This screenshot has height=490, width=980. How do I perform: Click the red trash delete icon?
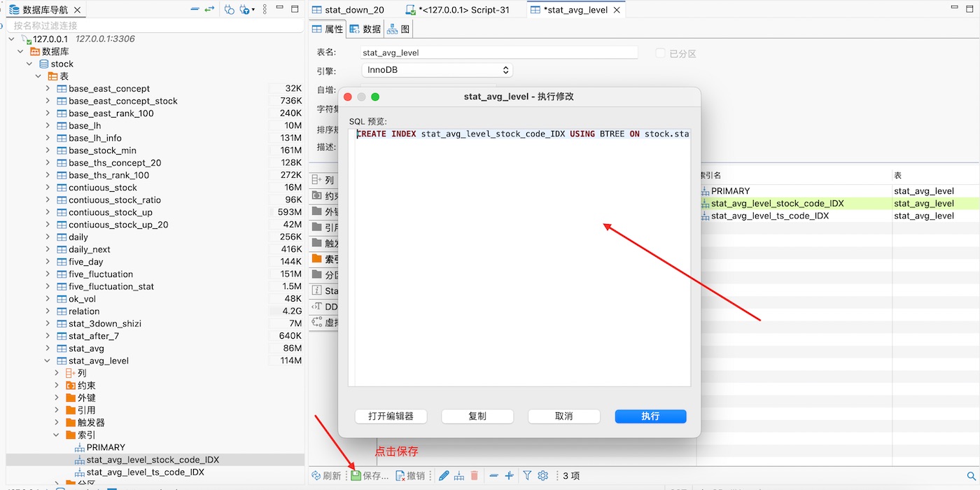coord(475,476)
